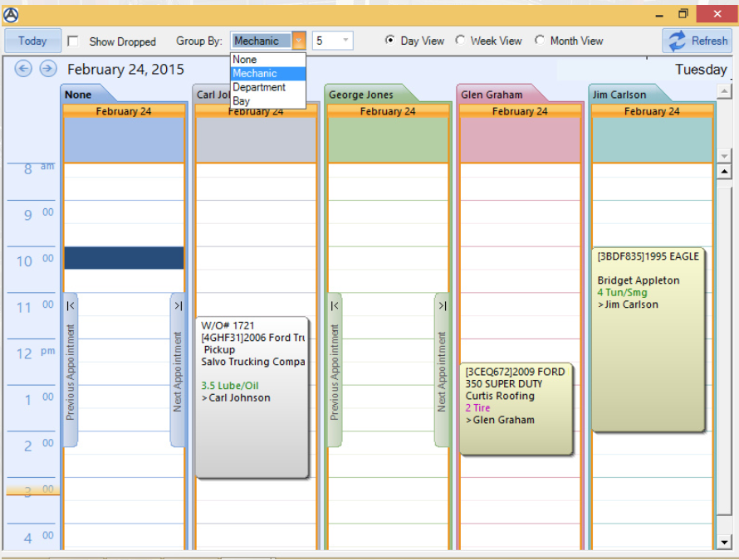Open Next Appointment in None column
The width and height of the screenshot is (739, 560).
[x=177, y=370]
